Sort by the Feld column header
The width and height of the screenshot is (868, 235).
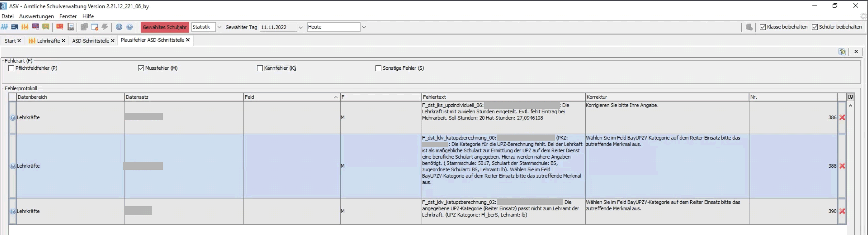click(291, 97)
